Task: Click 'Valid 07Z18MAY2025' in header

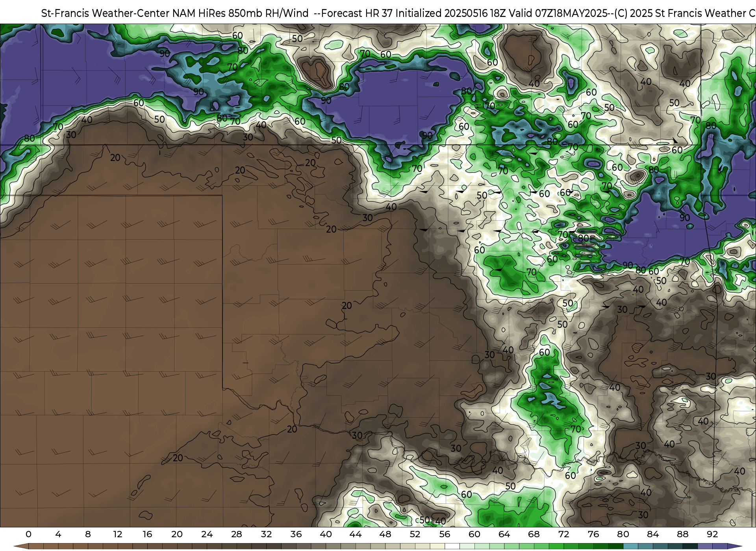Action: pyautogui.click(x=558, y=13)
